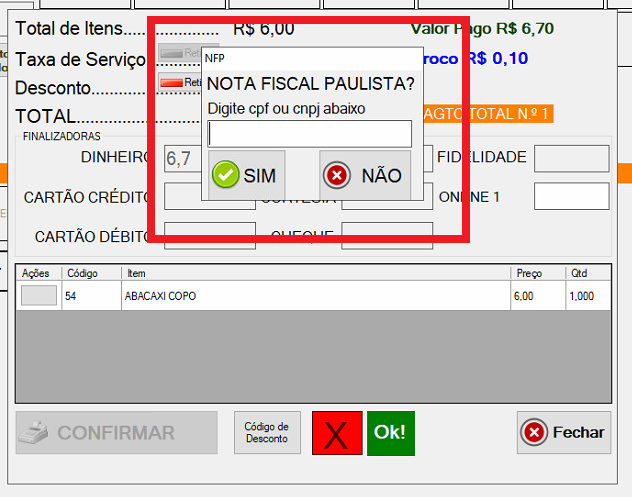
Task: Click the CHEQUE input field
Action: [x=387, y=236]
